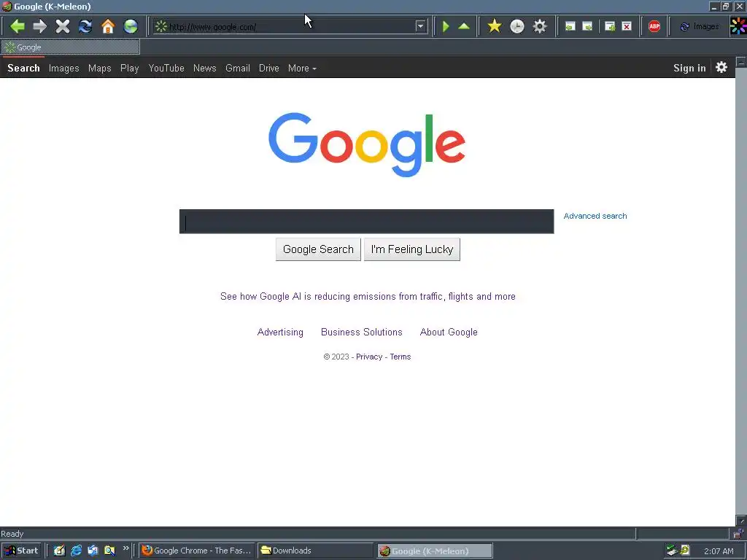Viewport: 747px width, 560px height.
Task: Open the URL bar dropdown arrow
Action: point(420,27)
